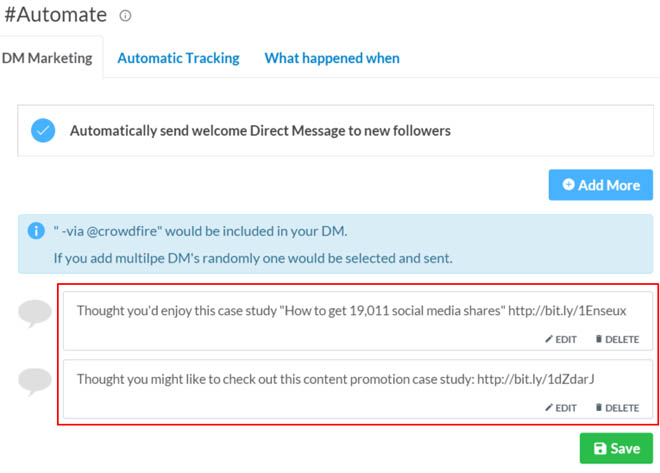Image resolution: width=660 pixels, height=473 pixels.
Task: Switch to the Automatic Tracking tab
Action: click(178, 58)
